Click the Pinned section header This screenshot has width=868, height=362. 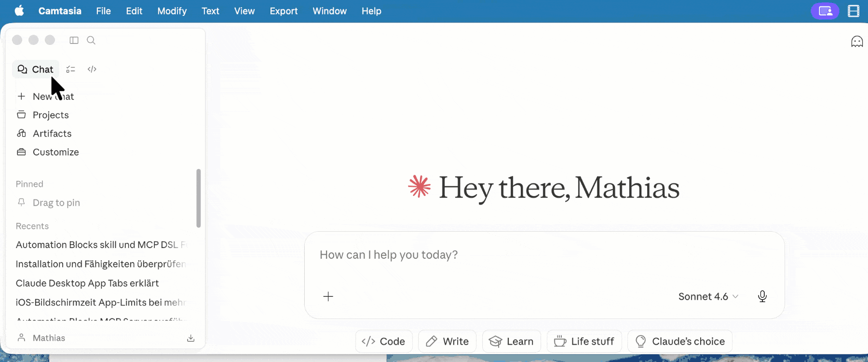click(29, 184)
